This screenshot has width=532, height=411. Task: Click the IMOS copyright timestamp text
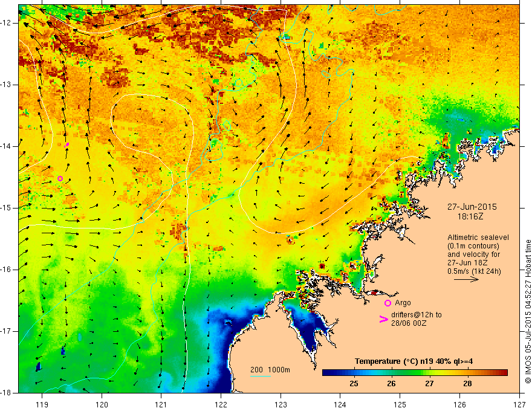(x=528, y=311)
